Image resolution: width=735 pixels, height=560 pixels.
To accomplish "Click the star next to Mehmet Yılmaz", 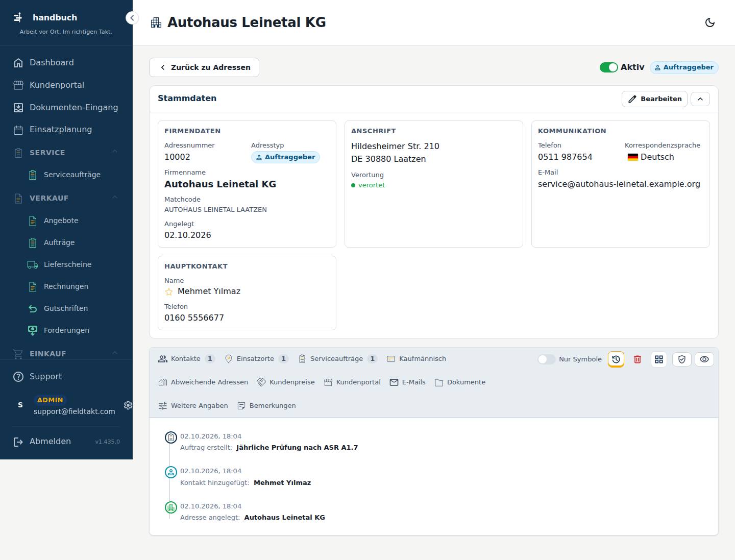I will click(169, 292).
